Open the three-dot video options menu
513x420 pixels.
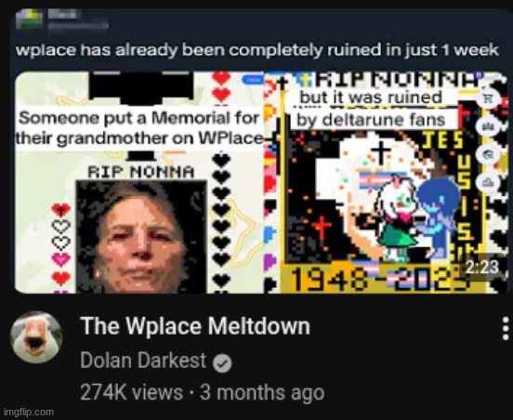pos(506,328)
